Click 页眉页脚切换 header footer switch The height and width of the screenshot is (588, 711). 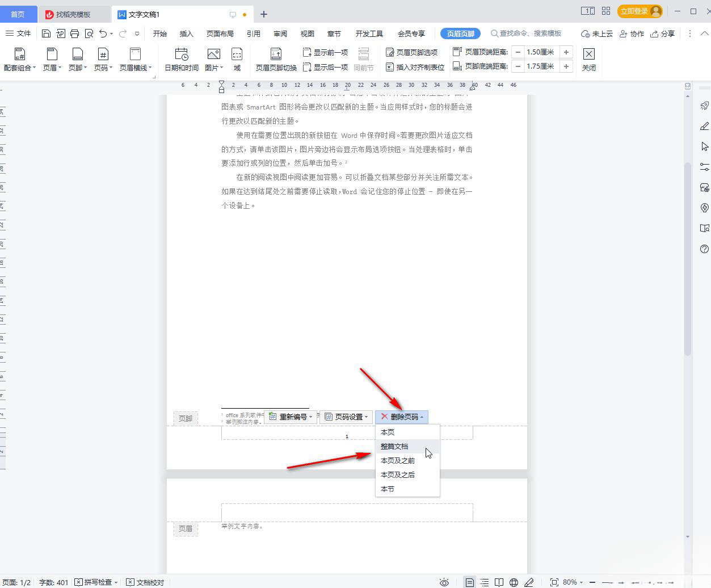[x=276, y=60]
